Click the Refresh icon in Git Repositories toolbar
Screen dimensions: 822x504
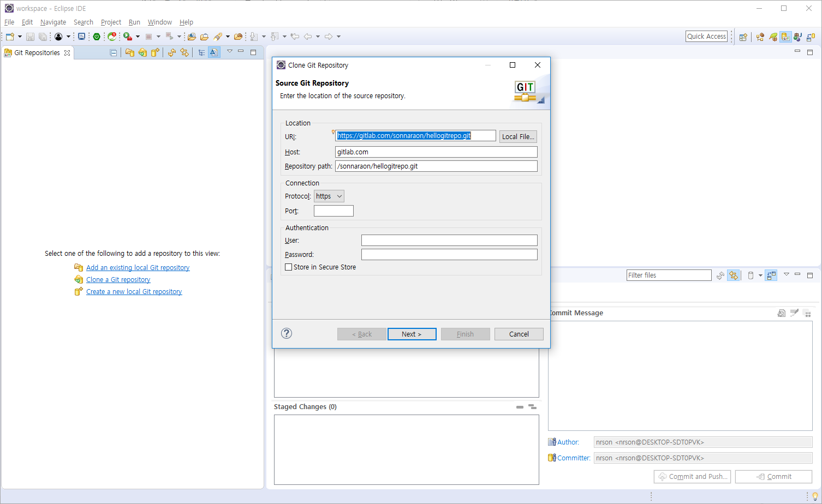[x=172, y=52]
